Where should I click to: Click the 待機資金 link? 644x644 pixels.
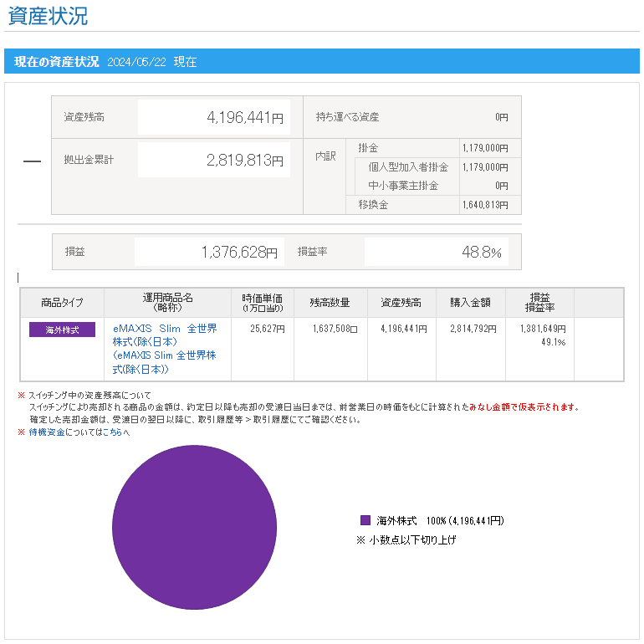point(46,432)
